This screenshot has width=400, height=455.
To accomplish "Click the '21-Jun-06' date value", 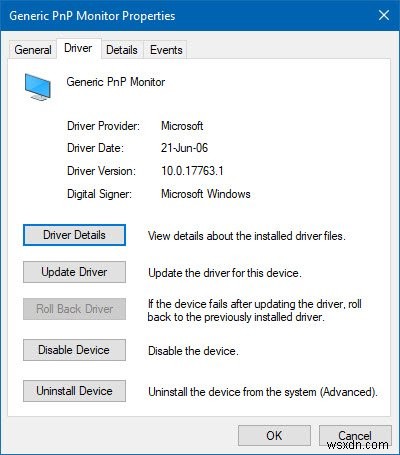I will click(x=184, y=148).
